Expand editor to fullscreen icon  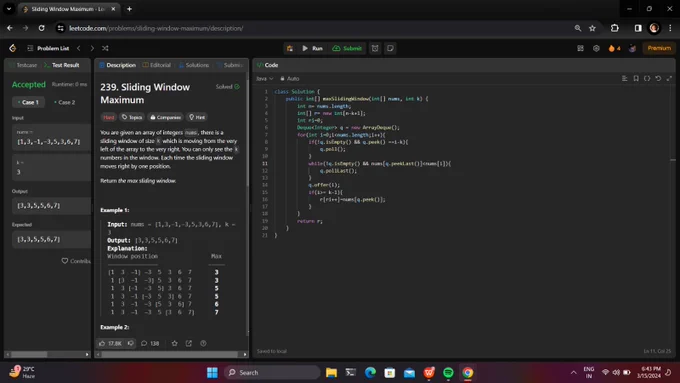click(x=669, y=79)
